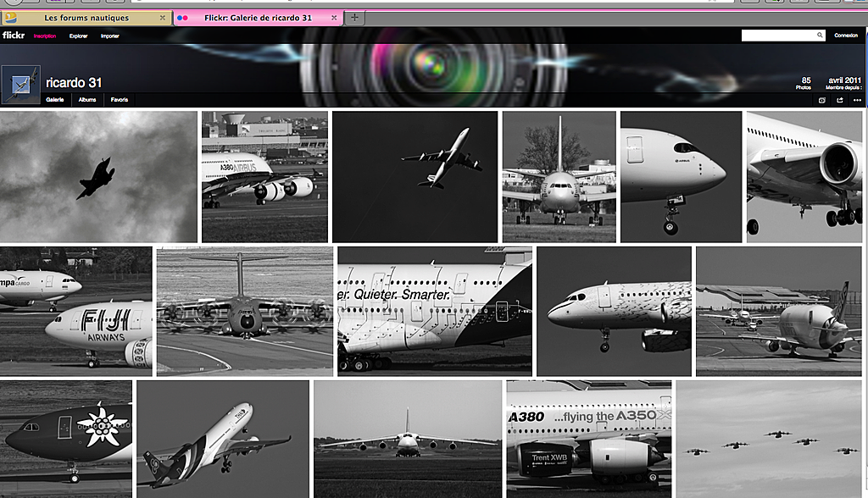Image resolution: width=868 pixels, height=498 pixels.
Task: Select the 'Flickr: Galerie de ricardo 31' browser tab
Action: pyautogui.click(x=258, y=18)
